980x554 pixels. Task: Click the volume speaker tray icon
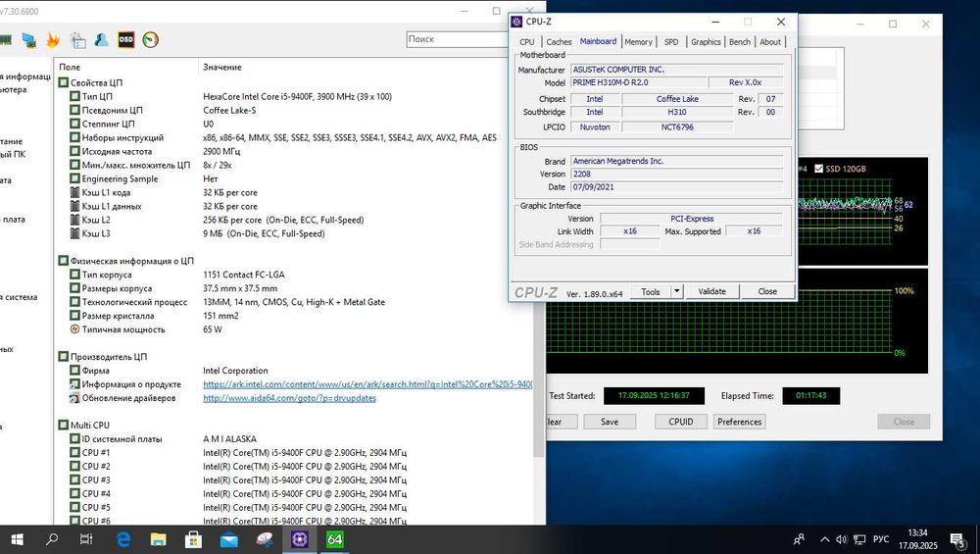(841, 539)
